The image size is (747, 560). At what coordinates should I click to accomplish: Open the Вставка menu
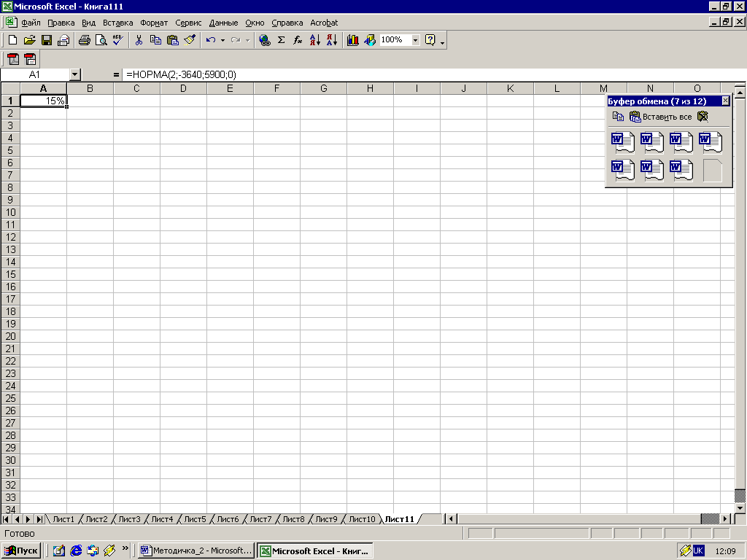(x=117, y=23)
